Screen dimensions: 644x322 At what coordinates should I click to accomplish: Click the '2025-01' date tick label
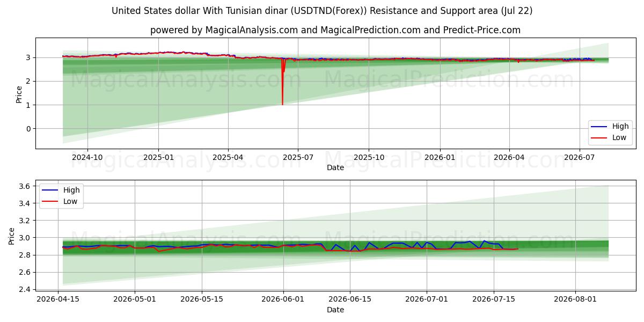pos(158,157)
